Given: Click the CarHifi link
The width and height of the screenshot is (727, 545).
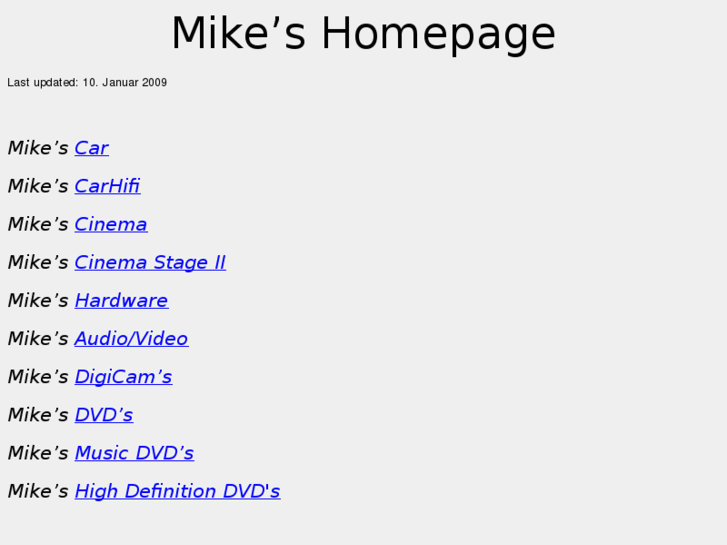Looking at the screenshot, I should [107, 186].
